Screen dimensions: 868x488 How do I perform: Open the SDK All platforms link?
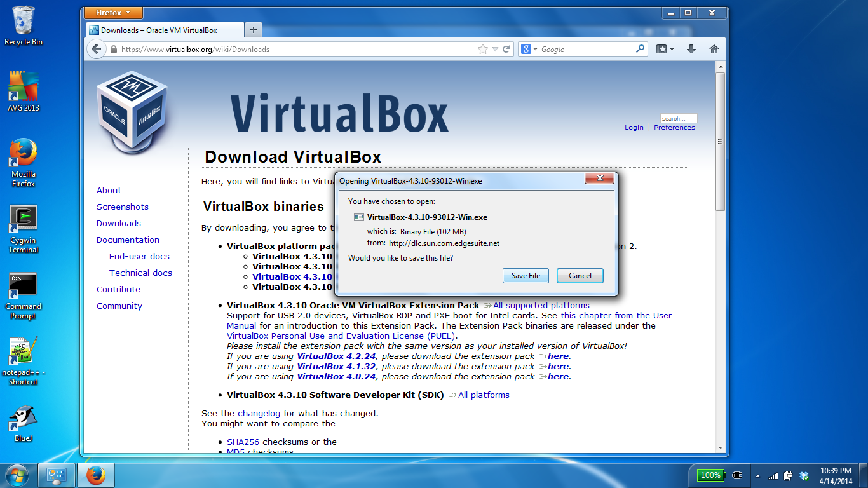484,395
